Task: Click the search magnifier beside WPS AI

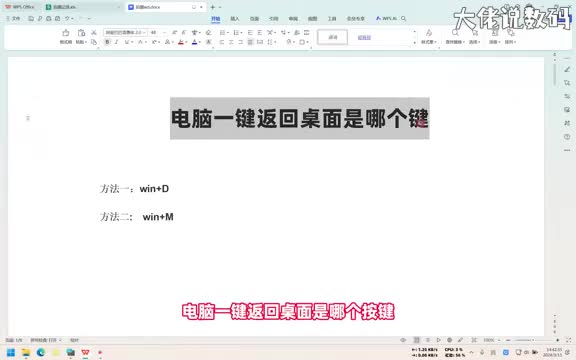Action: tap(403, 18)
